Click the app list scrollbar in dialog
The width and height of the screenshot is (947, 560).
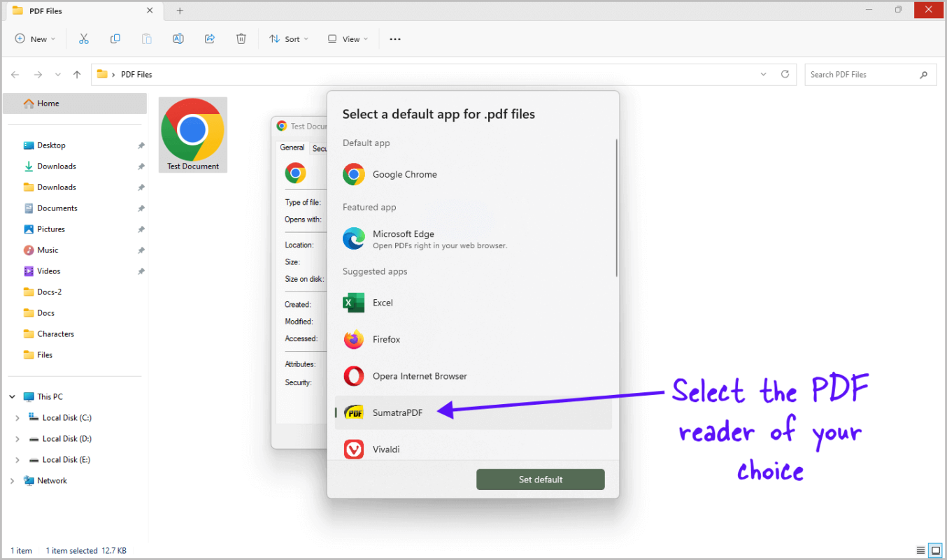(x=616, y=208)
